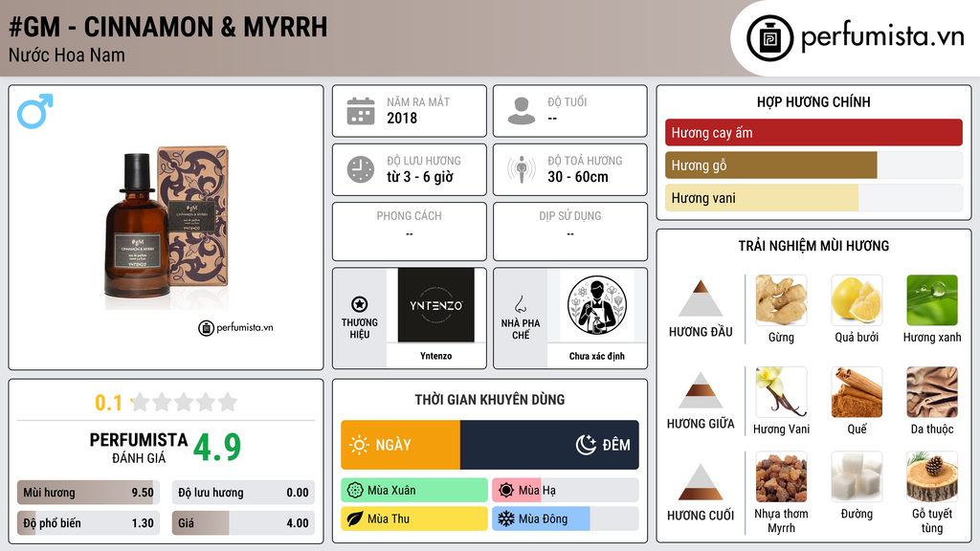
Task: Click the clock icon beside Độ lưu hương
Action: (361, 169)
